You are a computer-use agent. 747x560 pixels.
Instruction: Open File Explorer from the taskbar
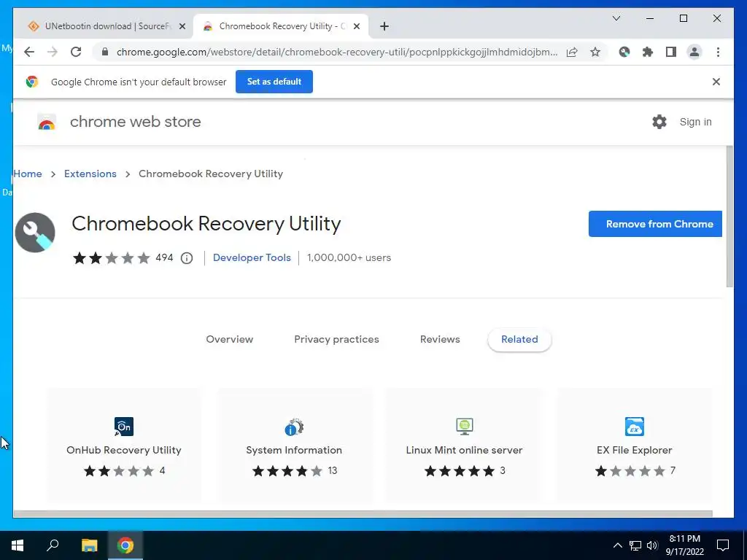[x=89, y=545]
